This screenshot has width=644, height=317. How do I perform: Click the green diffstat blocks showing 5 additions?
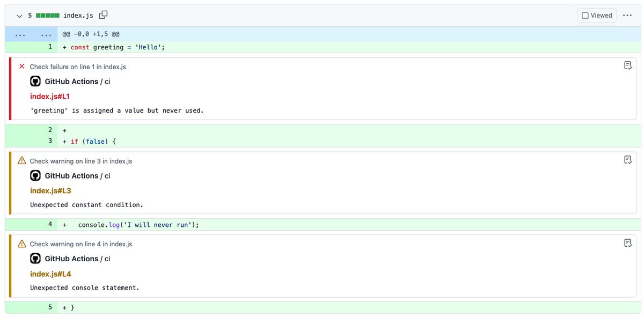[48, 16]
